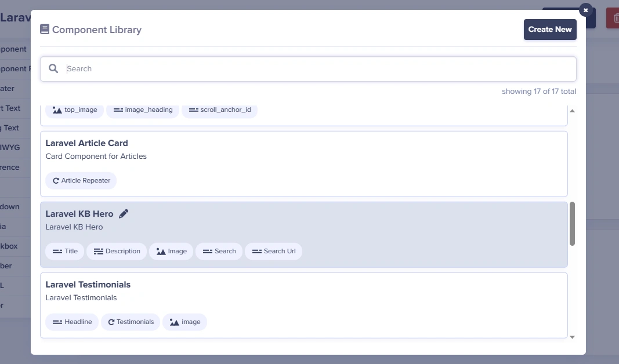Click the Title field tag in KB Hero
This screenshot has width=619, height=364.
coord(65,251)
